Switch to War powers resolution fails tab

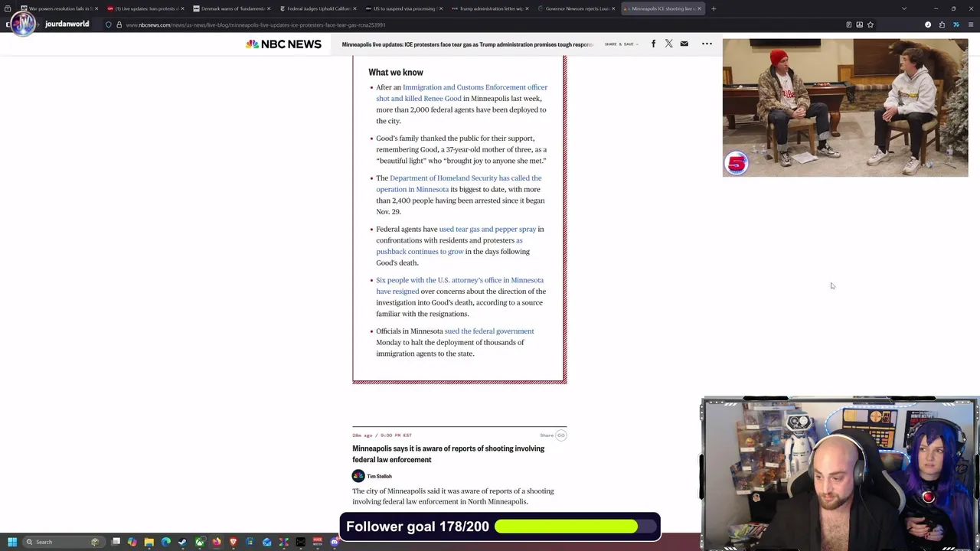(59, 8)
